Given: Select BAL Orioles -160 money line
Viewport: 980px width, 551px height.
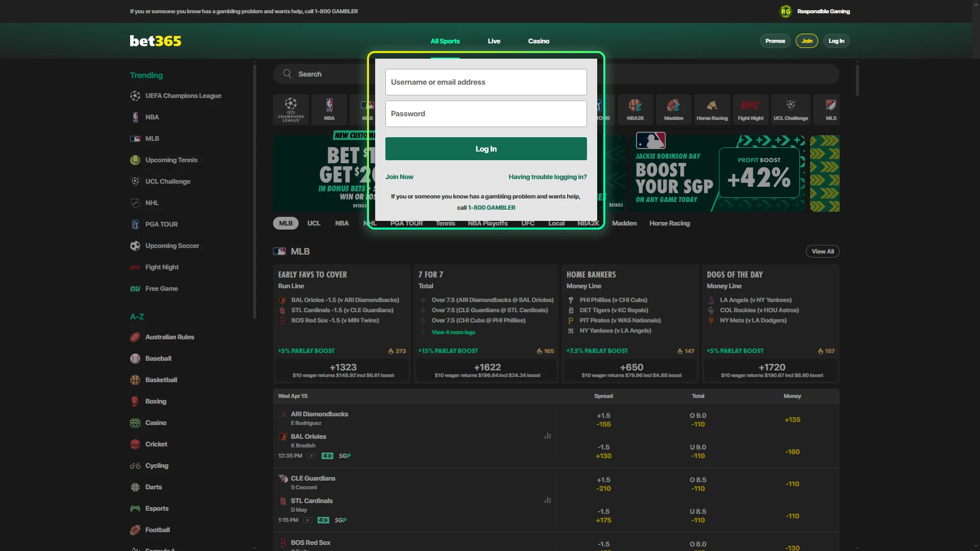Looking at the screenshot, I should pyautogui.click(x=793, y=452).
